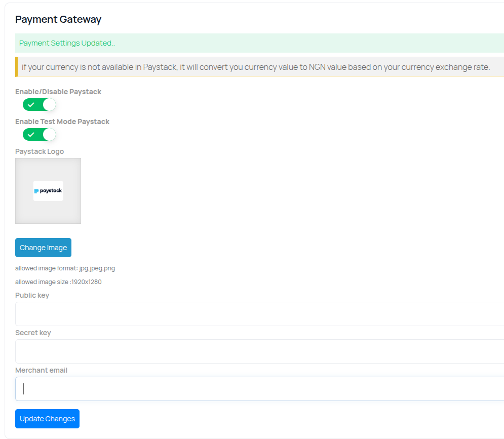Click the "Merchant email" field label

pyautogui.click(x=41, y=370)
